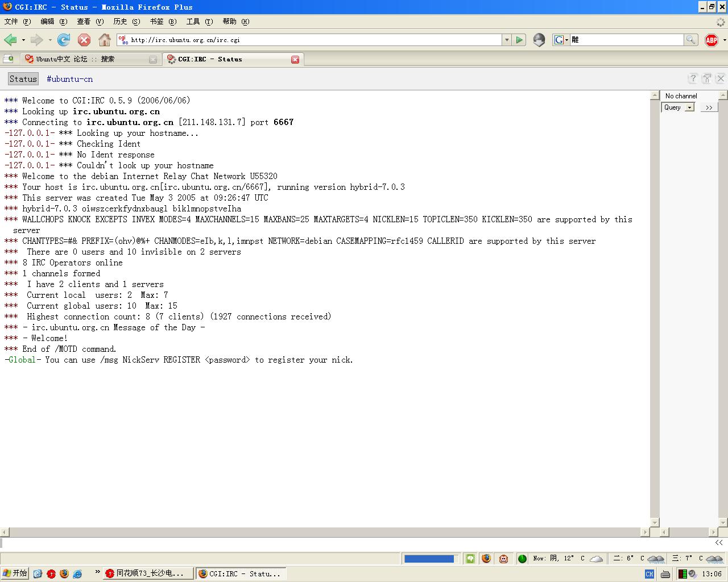Click left arrow of horizontal scrollbar
728x582 pixels.
click(5, 532)
